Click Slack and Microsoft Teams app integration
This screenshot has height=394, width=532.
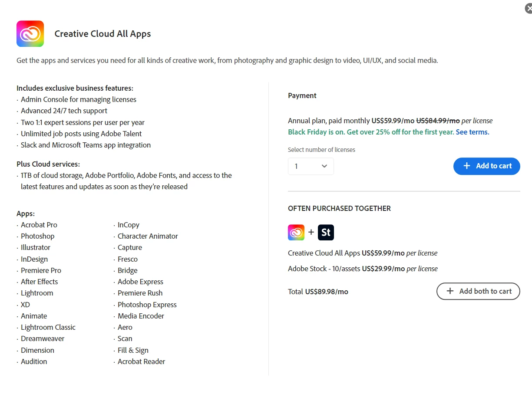(x=86, y=145)
